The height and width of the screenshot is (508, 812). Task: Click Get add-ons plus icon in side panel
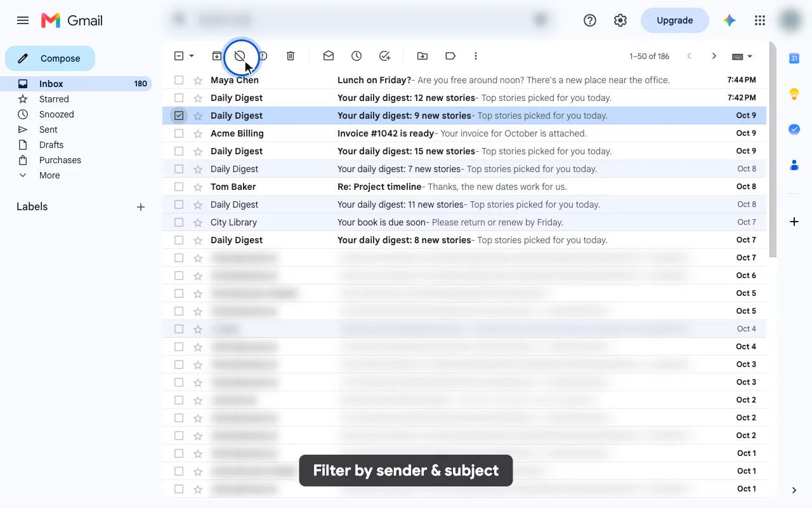click(794, 222)
